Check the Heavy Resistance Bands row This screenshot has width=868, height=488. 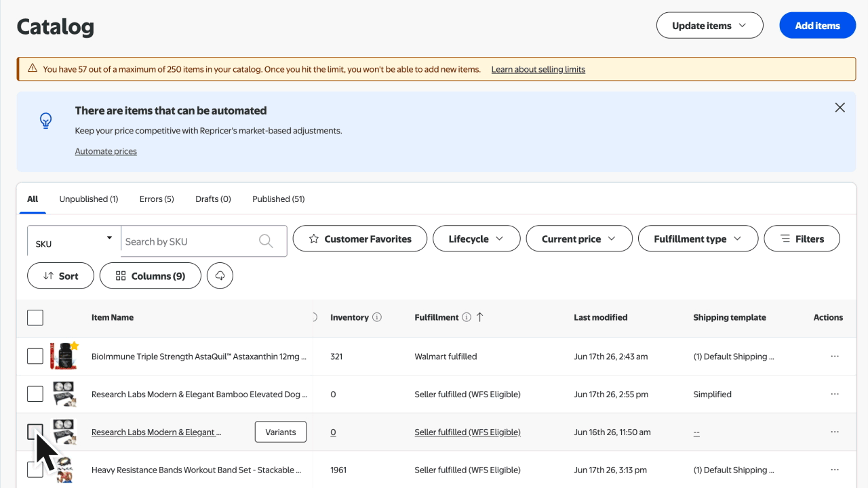[35, 470]
